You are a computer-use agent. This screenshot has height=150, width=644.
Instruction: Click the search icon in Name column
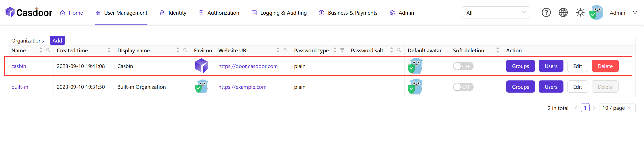(48, 50)
